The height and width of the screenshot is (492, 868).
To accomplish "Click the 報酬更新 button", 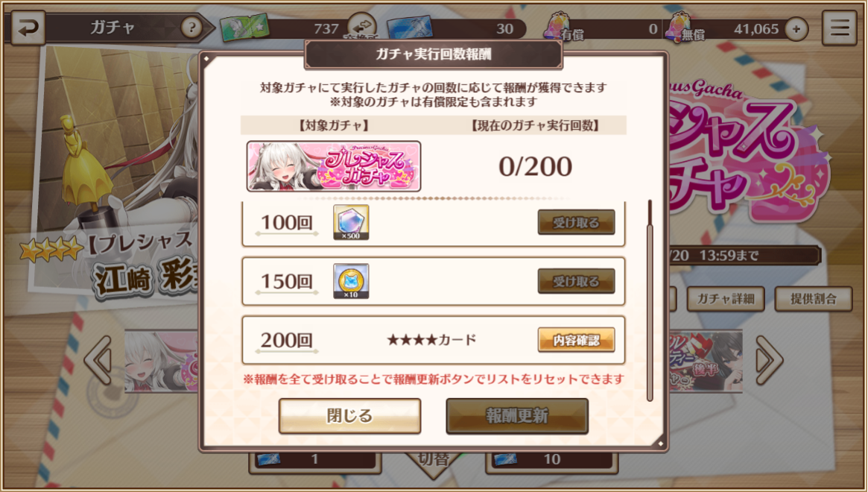I will click(517, 415).
